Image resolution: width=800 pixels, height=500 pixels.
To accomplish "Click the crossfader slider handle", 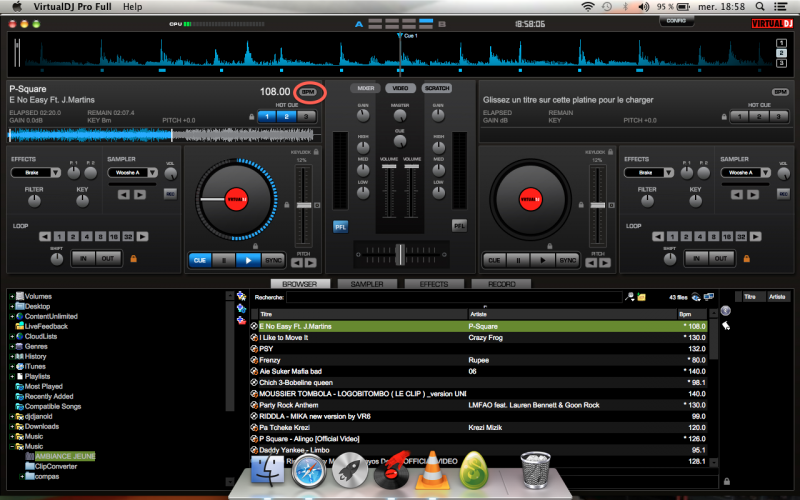I will (x=399, y=252).
